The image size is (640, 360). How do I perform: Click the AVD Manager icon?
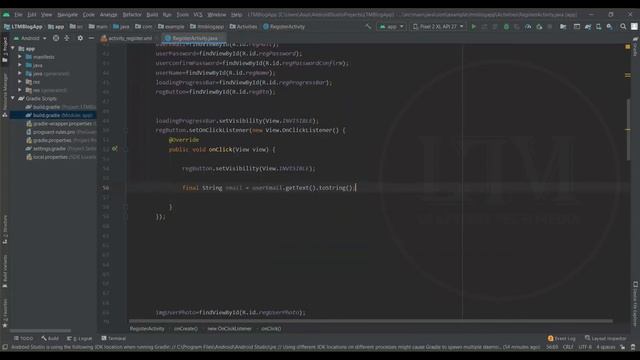[x=598, y=27]
